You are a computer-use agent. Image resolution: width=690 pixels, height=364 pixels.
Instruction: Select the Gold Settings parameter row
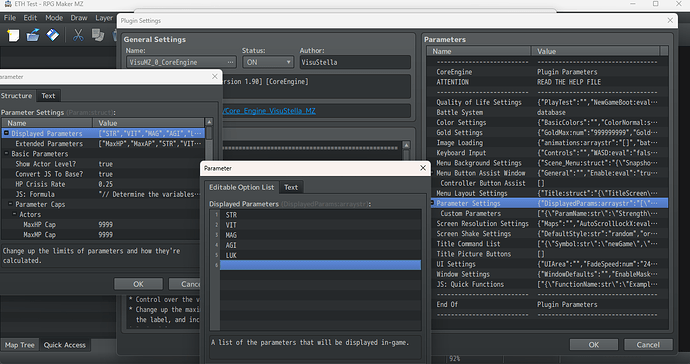[x=547, y=132]
